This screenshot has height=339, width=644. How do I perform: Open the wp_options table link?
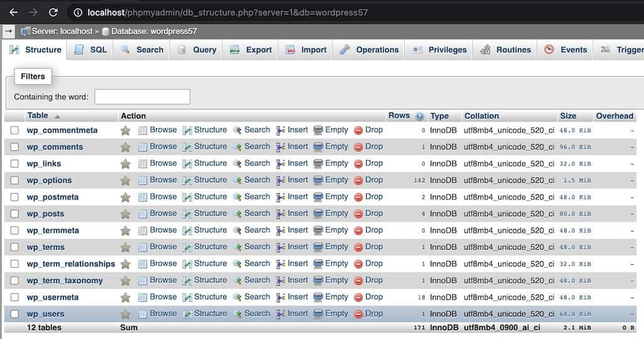(x=49, y=181)
